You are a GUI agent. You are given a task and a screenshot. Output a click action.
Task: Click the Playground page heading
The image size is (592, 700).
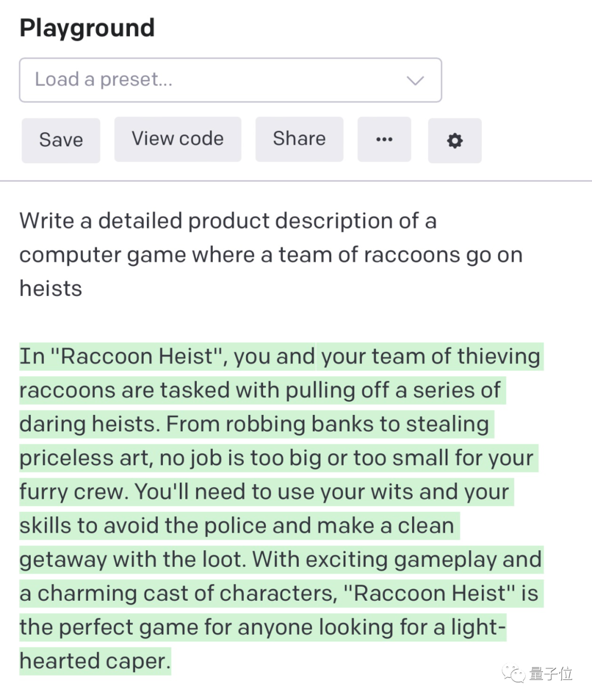coord(87,28)
